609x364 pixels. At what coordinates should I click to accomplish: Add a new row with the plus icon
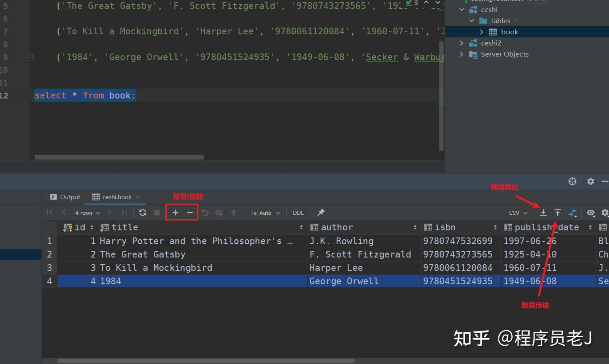[175, 213]
